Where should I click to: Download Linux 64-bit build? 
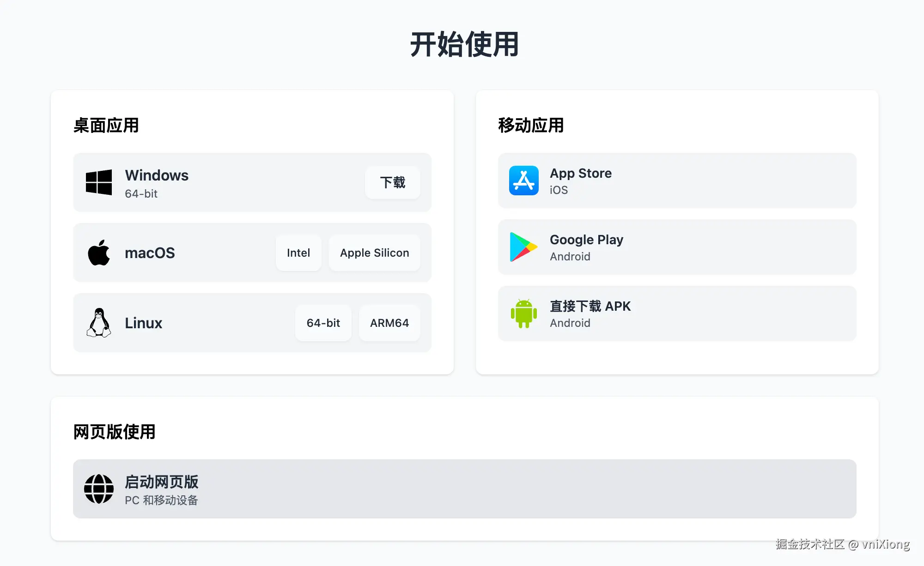coord(323,323)
